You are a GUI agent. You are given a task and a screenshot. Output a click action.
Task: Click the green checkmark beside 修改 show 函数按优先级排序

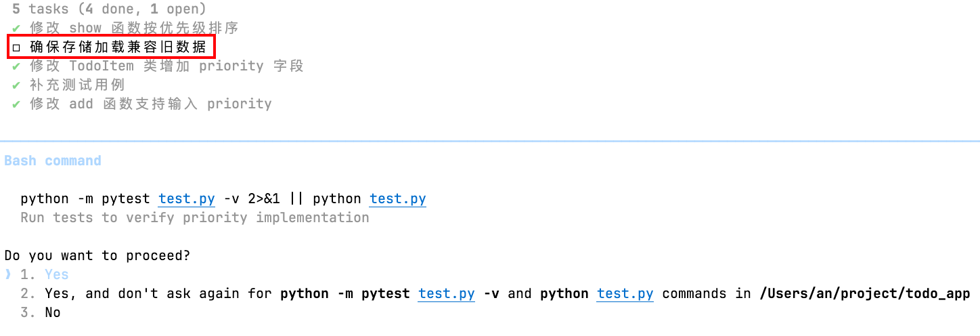(16, 28)
